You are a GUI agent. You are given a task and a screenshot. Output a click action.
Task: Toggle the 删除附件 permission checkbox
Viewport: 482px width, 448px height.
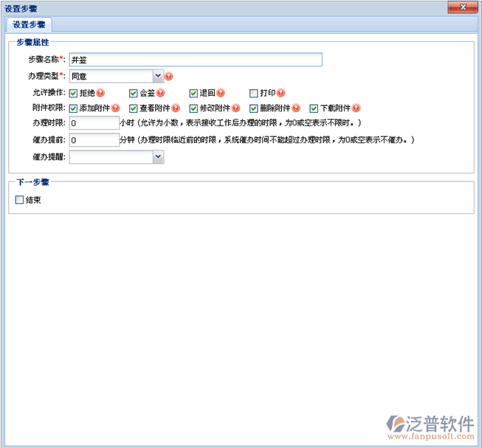[x=253, y=108]
